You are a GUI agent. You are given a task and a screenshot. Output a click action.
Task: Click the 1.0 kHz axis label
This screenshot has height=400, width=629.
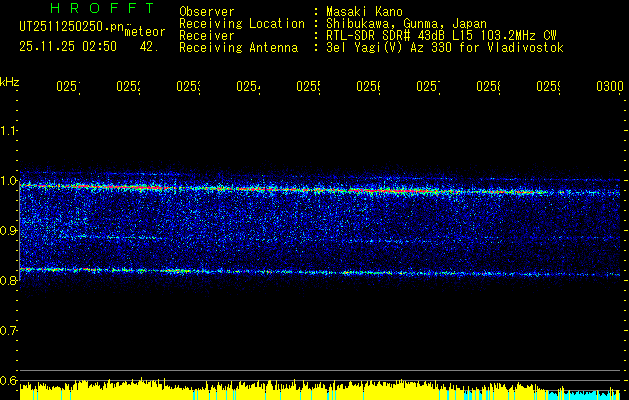(9, 180)
